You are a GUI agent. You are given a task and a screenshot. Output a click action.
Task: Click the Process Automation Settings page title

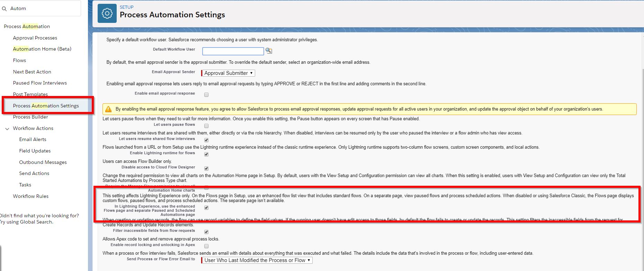(x=172, y=15)
